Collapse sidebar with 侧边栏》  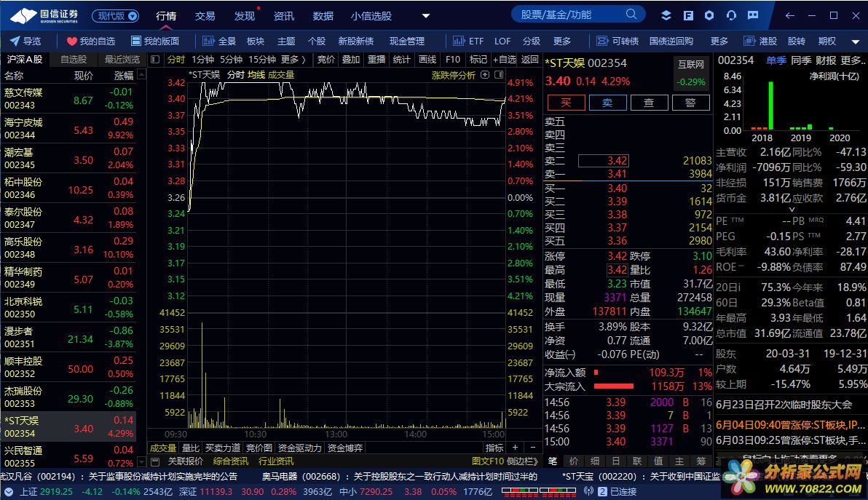tap(522, 461)
